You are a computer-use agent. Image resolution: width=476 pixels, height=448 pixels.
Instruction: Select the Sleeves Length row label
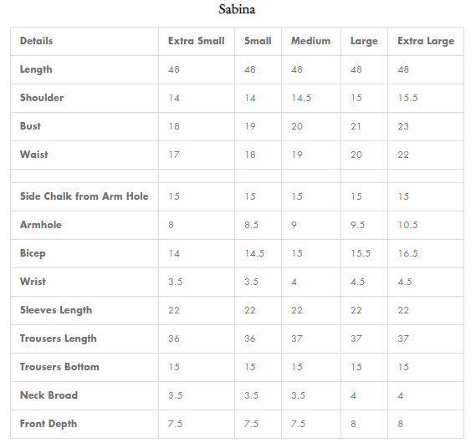pyautogui.click(x=56, y=310)
